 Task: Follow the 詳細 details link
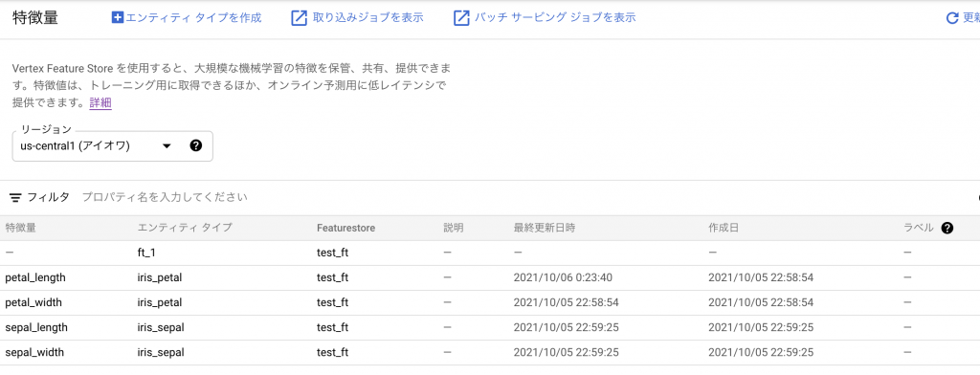(100, 103)
